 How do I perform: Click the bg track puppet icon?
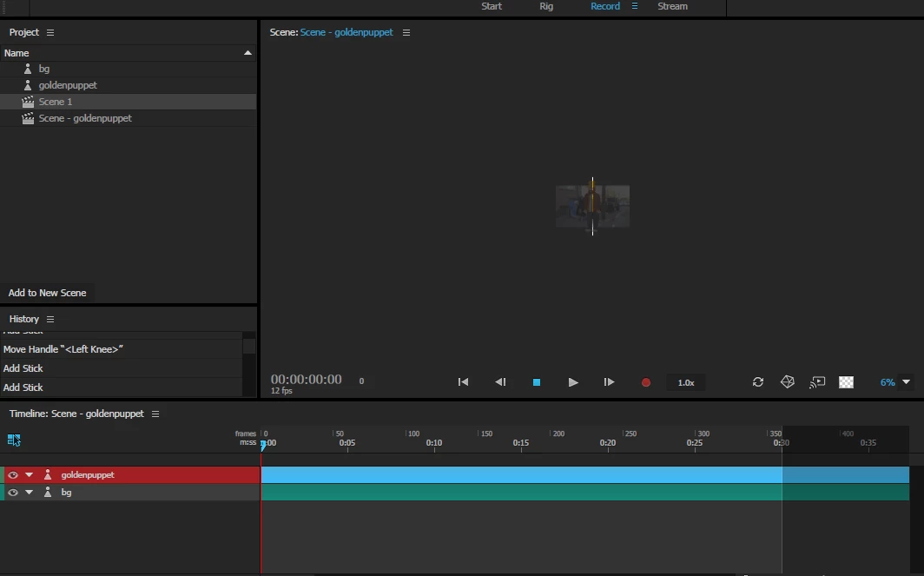click(x=48, y=493)
